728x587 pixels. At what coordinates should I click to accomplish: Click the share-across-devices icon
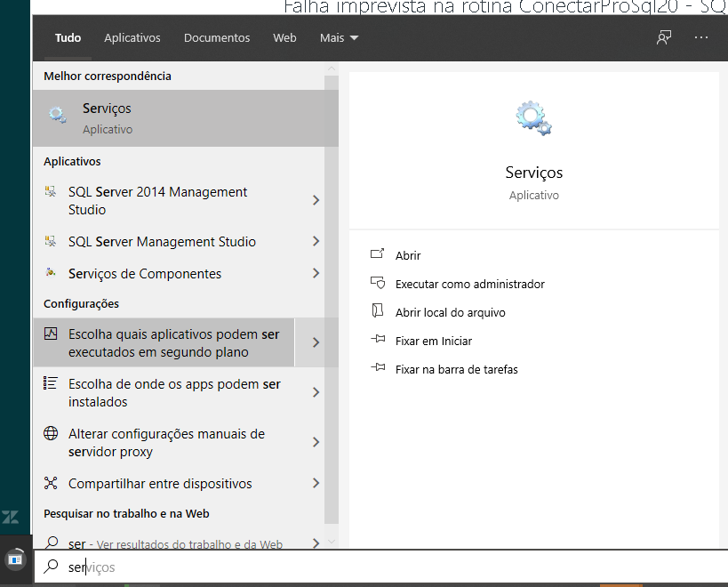(x=51, y=483)
